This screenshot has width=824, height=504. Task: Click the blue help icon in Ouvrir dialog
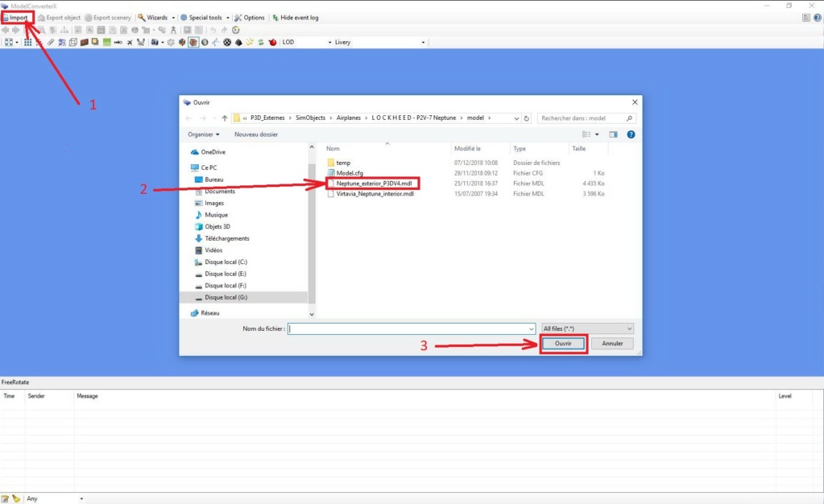coord(631,134)
